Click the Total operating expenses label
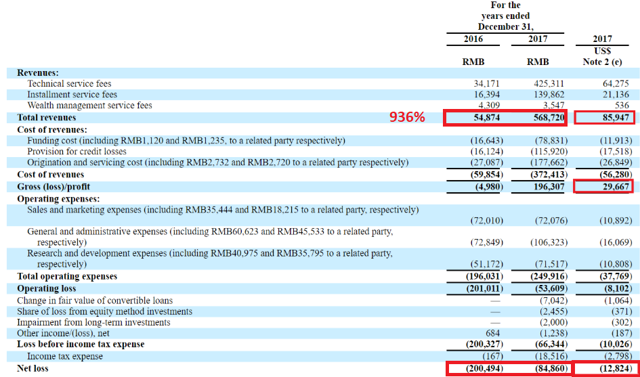Screen dimensions: 640x377 tap(67, 276)
